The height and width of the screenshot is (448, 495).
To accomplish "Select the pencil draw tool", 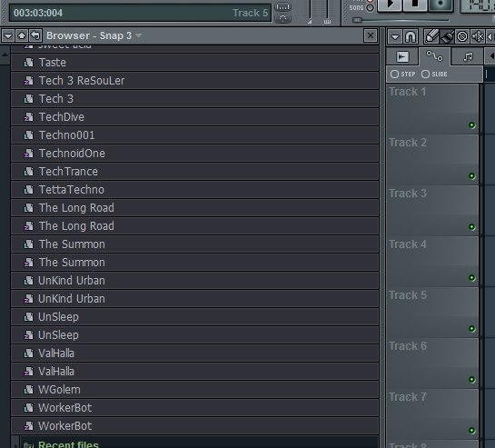I will click(431, 36).
